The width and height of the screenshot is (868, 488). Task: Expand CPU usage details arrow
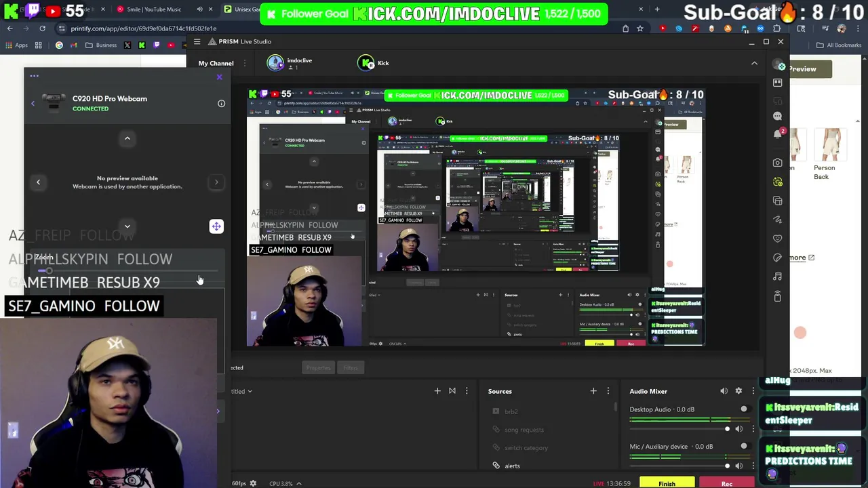(298, 483)
